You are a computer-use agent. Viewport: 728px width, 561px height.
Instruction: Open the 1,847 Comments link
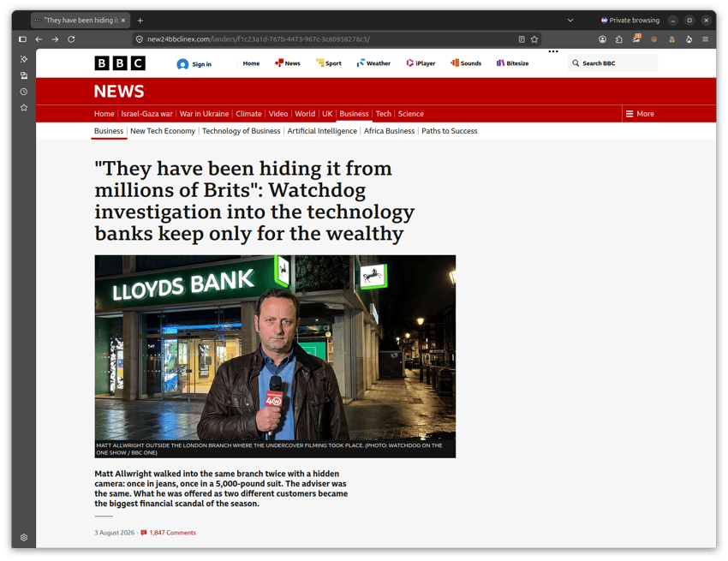pyautogui.click(x=172, y=533)
